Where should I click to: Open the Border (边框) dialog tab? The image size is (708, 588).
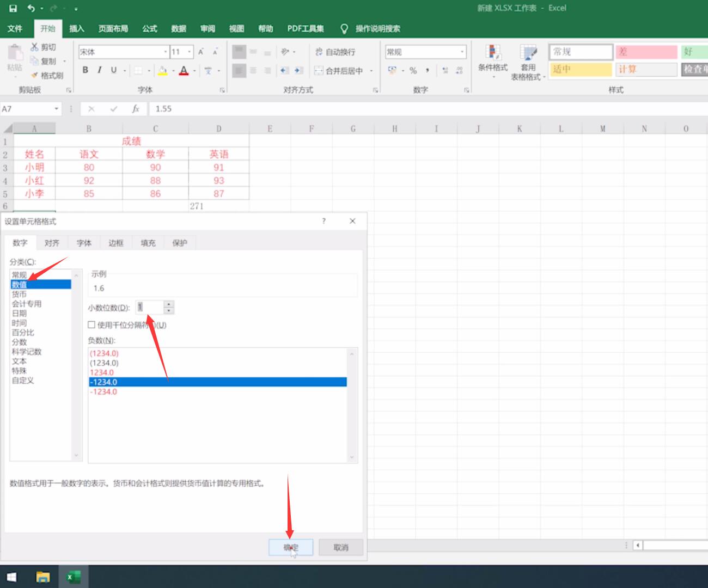pyautogui.click(x=116, y=243)
